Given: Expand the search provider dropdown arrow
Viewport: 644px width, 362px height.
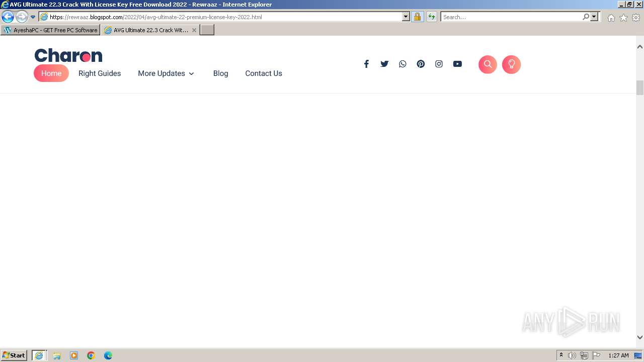Looking at the screenshot, I should (594, 17).
